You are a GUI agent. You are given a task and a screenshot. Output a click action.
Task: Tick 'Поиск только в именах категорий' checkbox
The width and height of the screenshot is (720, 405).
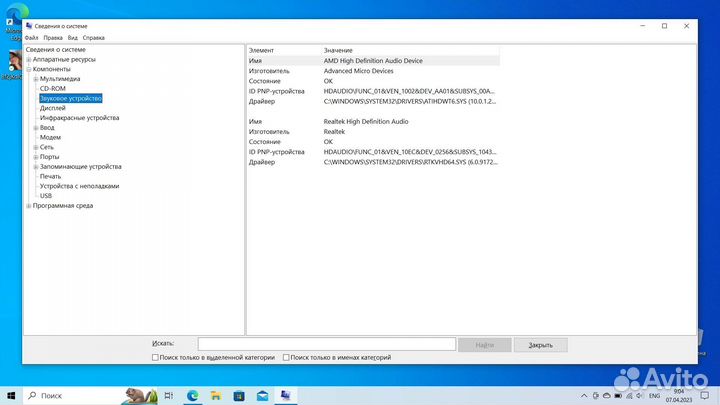(x=286, y=357)
